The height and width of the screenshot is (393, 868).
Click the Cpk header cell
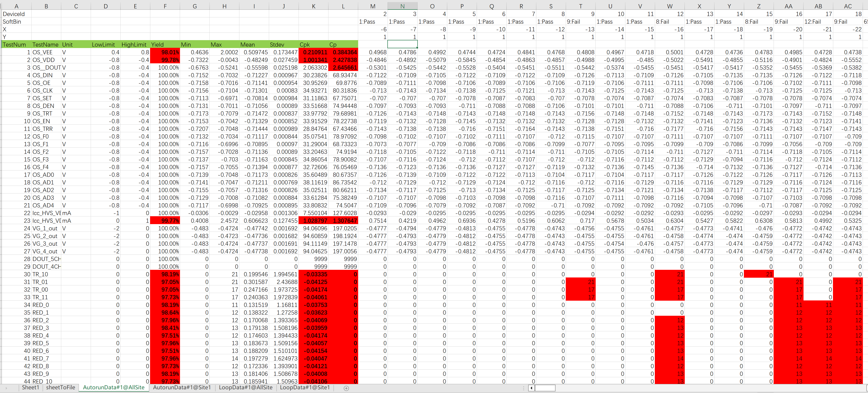click(313, 45)
